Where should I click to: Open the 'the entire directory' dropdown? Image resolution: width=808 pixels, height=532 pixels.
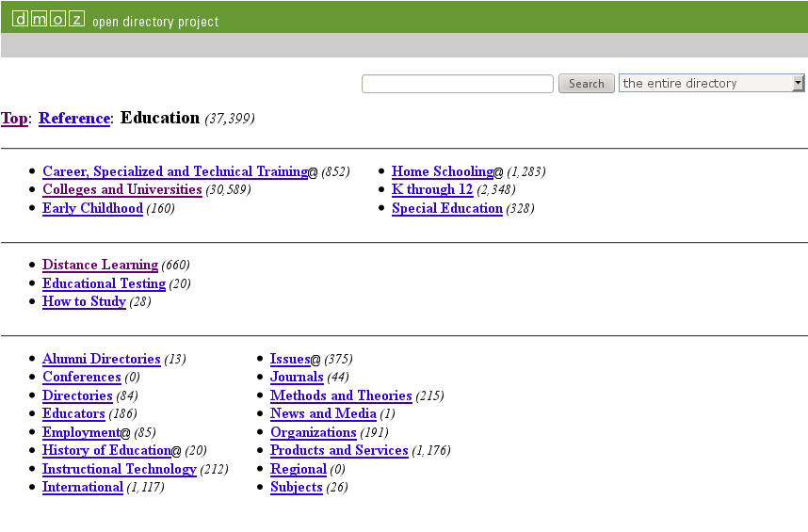click(711, 84)
